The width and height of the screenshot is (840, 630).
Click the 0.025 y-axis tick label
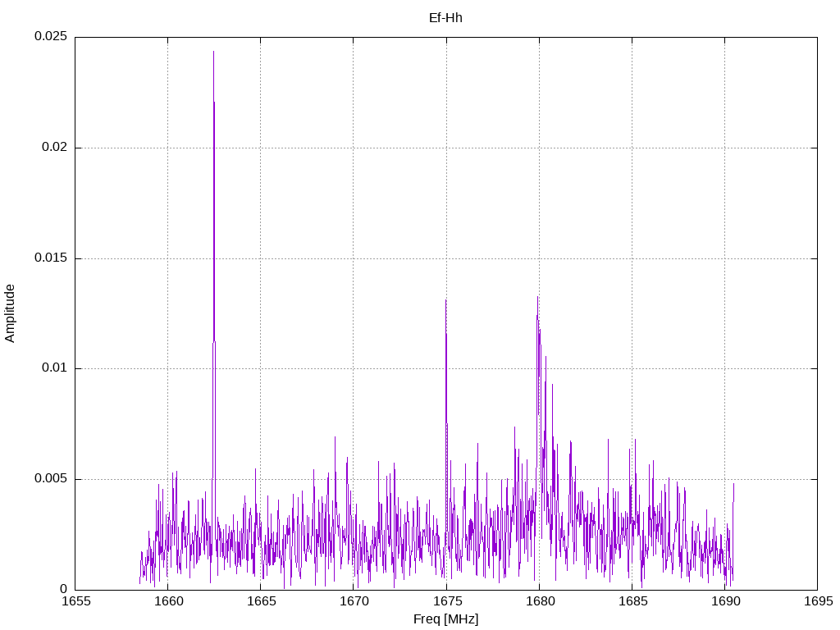(51, 36)
